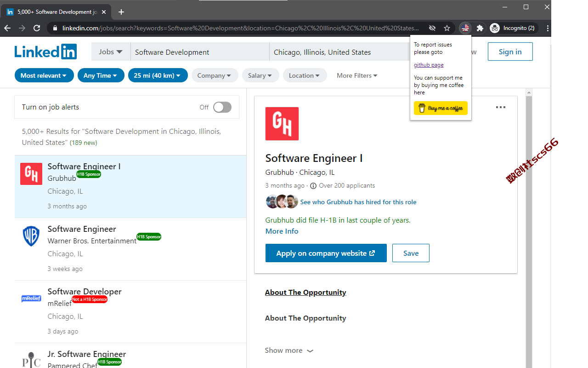The height and width of the screenshot is (368, 588).
Task: Click the browser address bar URL
Action: 240,28
